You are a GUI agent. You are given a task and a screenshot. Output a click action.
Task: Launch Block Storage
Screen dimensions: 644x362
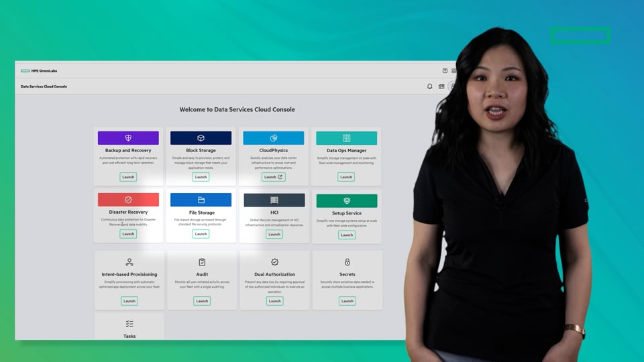[201, 177]
